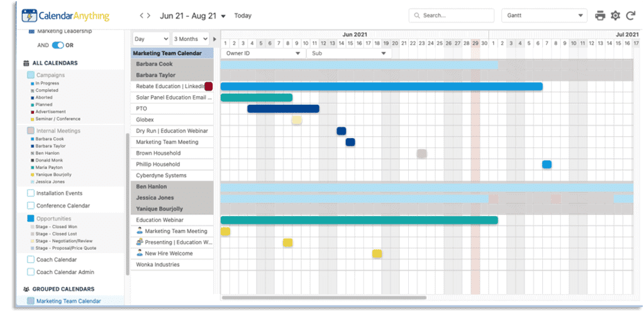Toggle the Marketing Team Calendar group checkbox

pos(31,301)
